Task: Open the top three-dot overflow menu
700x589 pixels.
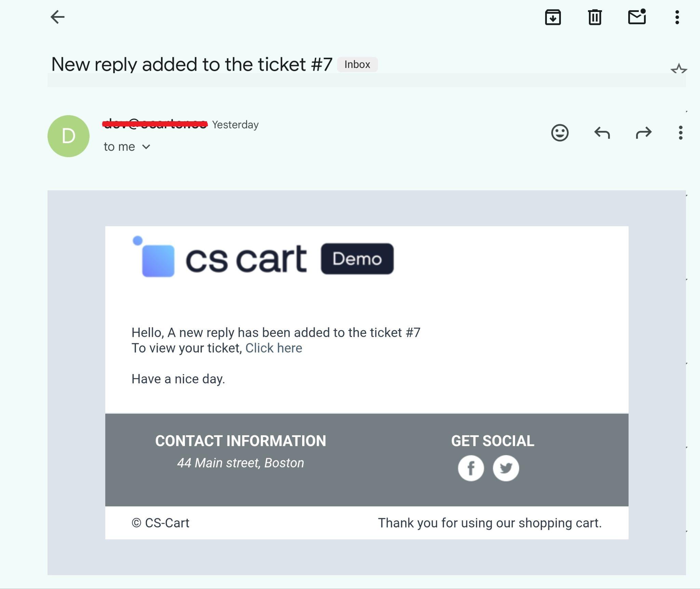Action: pyautogui.click(x=677, y=17)
